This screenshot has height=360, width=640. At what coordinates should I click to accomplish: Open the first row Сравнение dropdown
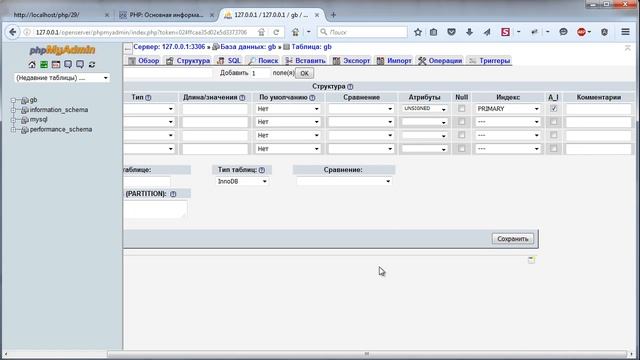pyautogui.click(x=361, y=109)
